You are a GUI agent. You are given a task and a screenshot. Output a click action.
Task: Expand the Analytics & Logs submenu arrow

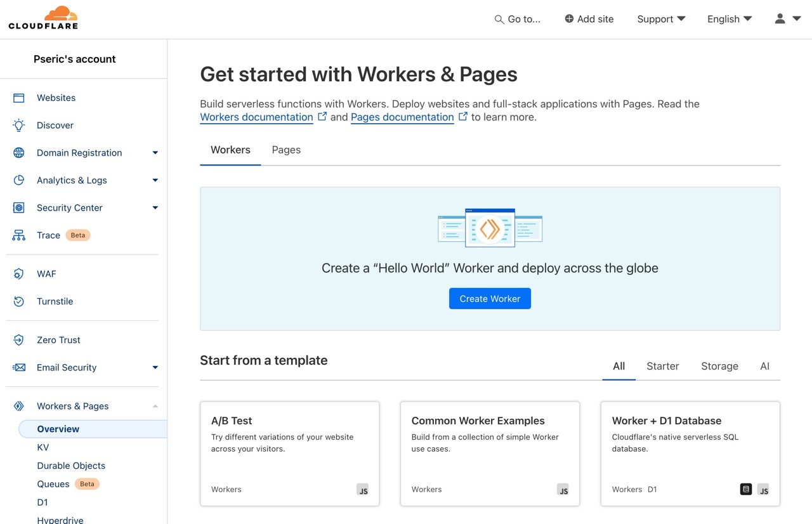(155, 180)
